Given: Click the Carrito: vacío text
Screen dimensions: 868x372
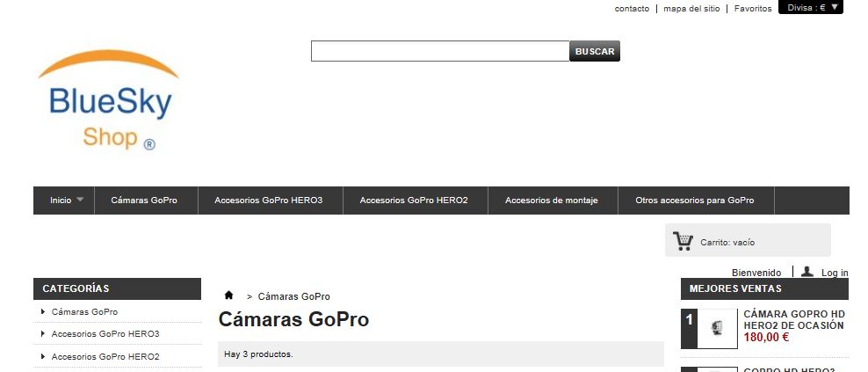Looking at the screenshot, I should 727,242.
